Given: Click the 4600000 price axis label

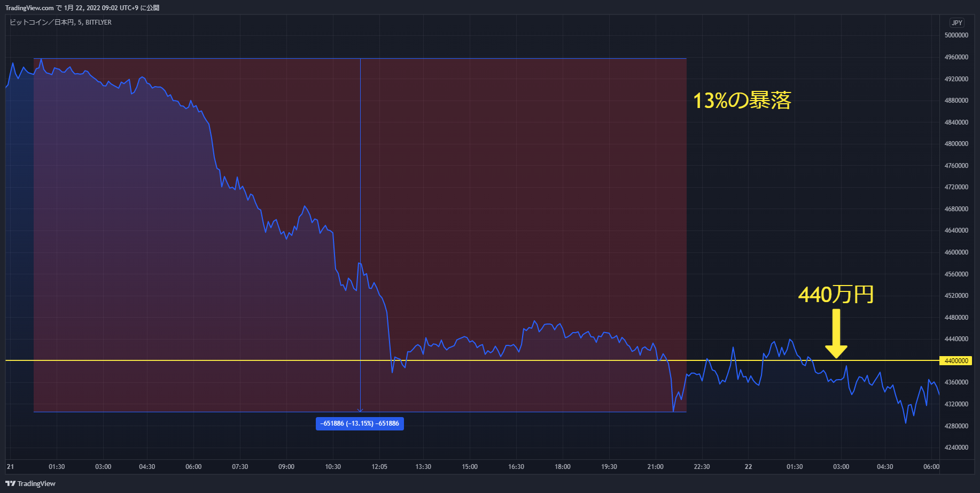Looking at the screenshot, I should [956, 252].
